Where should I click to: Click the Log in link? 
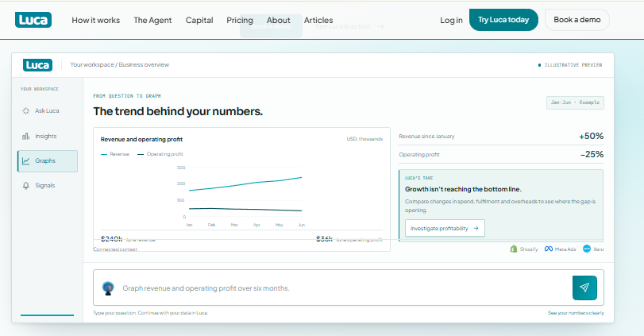(x=451, y=20)
